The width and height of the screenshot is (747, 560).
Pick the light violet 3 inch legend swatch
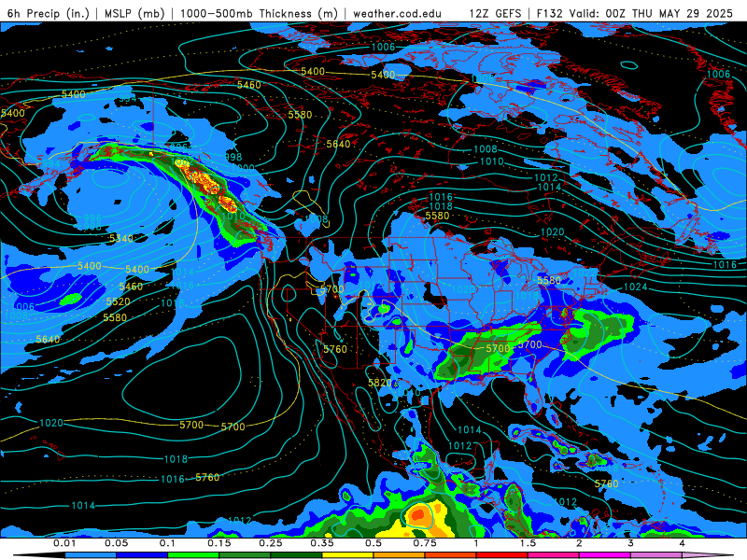[656, 555]
